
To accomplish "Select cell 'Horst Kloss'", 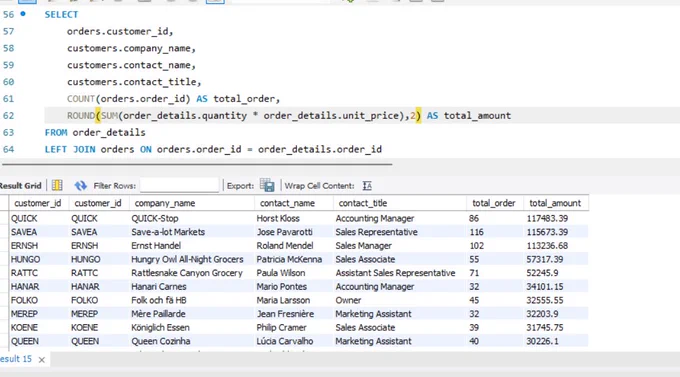I will click(x=278, y=218).
